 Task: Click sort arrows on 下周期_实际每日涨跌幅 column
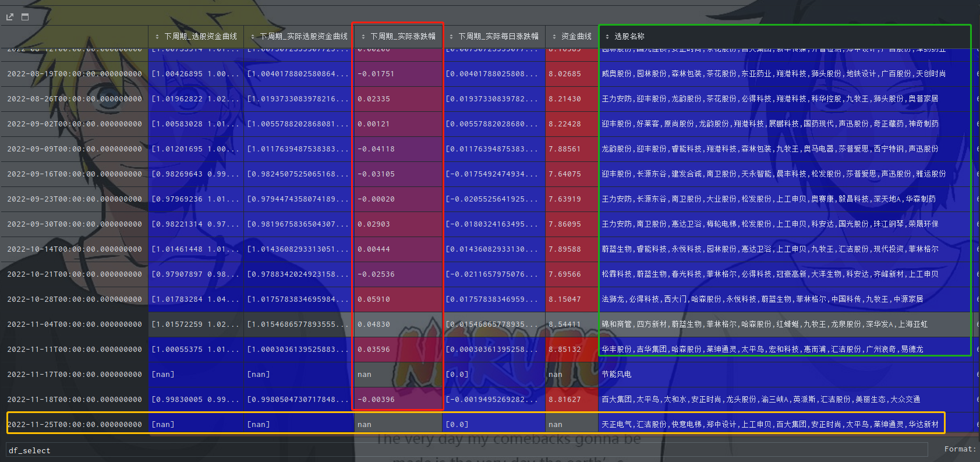click(x=451, y=37)
